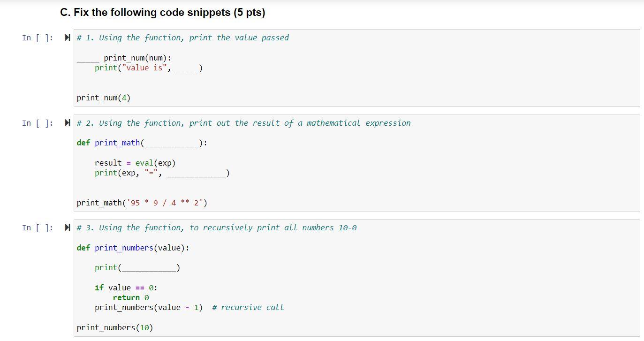Click the print_numbers(10) call line
This screenshot has height=341, width=644.
(x=115, y=327)
